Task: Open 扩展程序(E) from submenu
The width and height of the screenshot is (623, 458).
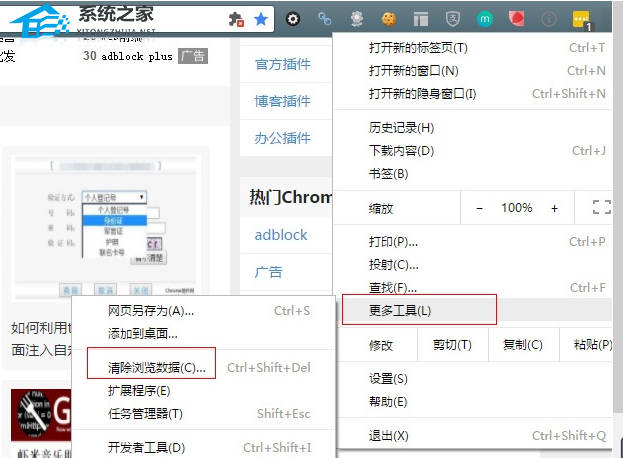Action: pos(203,391)
